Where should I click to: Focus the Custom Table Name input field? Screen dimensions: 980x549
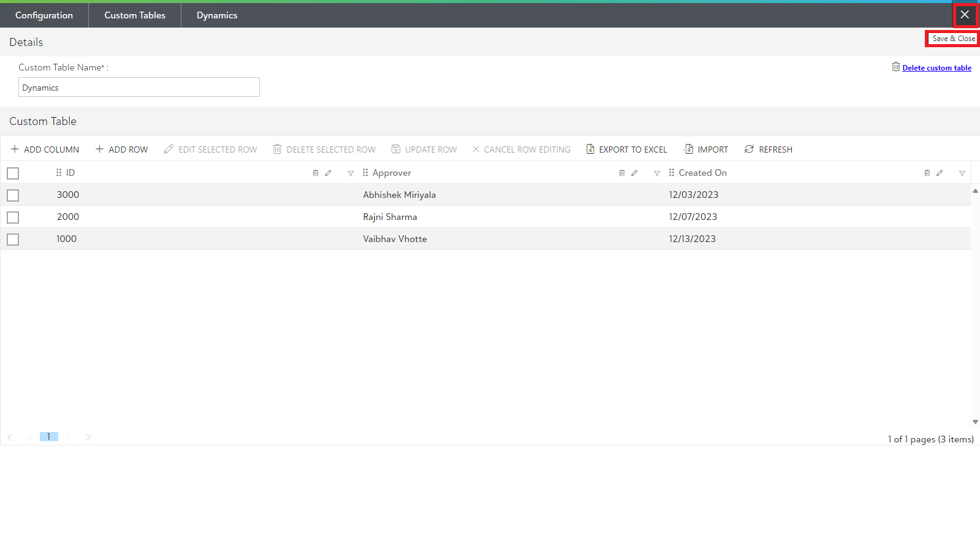pyautogui.click(x=139, y=87)
